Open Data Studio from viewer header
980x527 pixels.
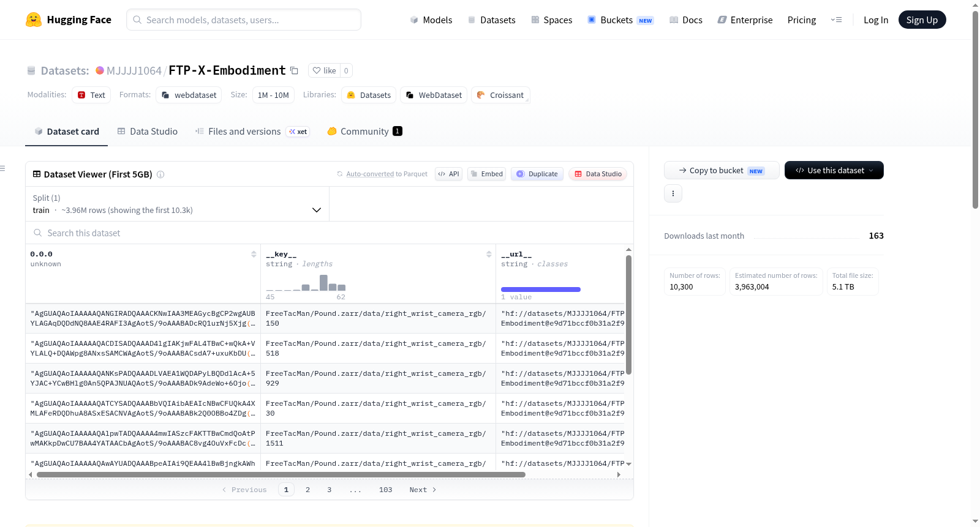click(x=598, y=174)
